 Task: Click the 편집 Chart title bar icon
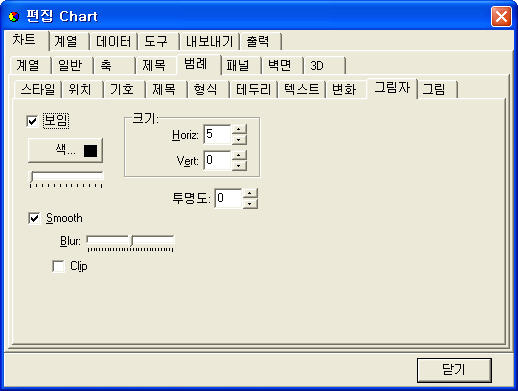click(14, 16)
